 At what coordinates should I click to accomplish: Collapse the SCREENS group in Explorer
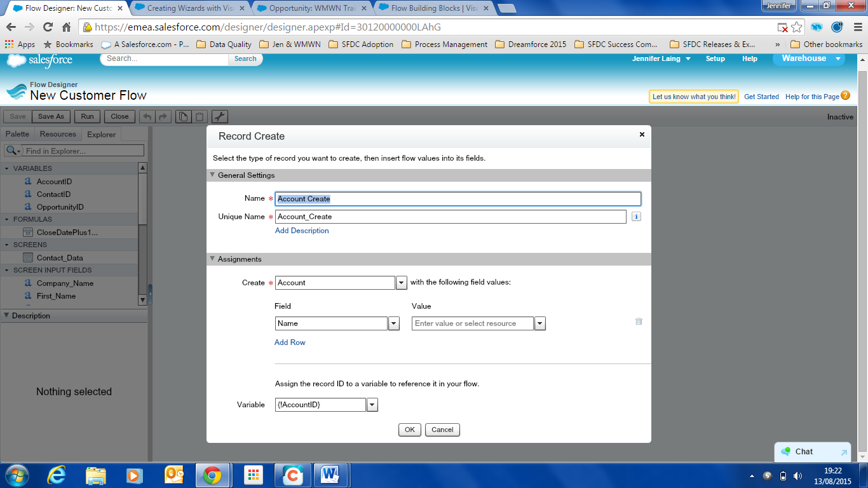[x=7, y=245]
